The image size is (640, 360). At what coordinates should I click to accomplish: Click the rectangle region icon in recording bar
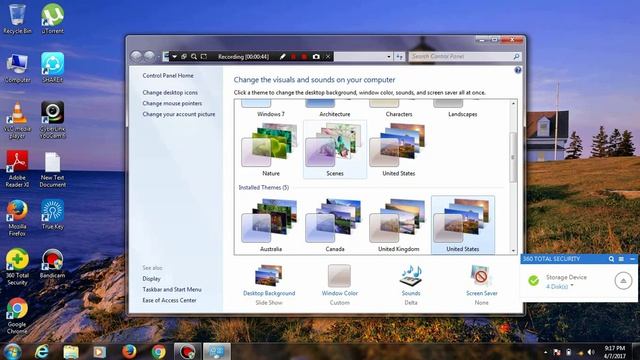coord(204,56)
